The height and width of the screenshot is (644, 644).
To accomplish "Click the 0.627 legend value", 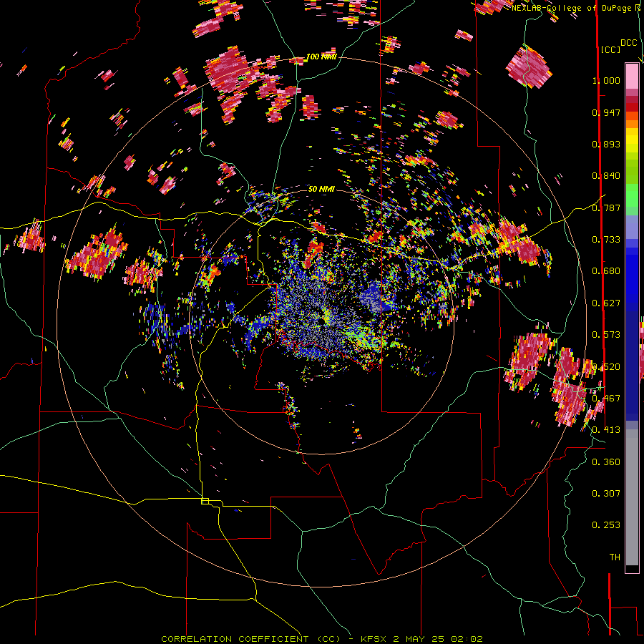I will (606, 303).
